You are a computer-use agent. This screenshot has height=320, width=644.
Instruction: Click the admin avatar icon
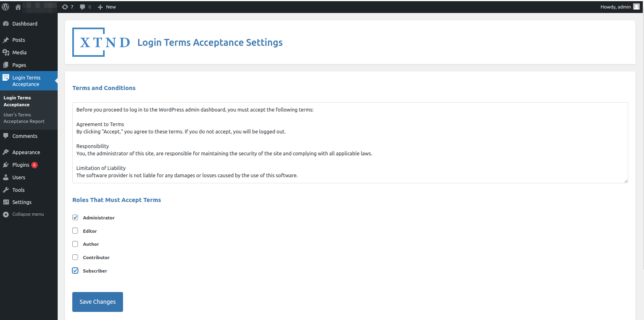coord(636,6)
